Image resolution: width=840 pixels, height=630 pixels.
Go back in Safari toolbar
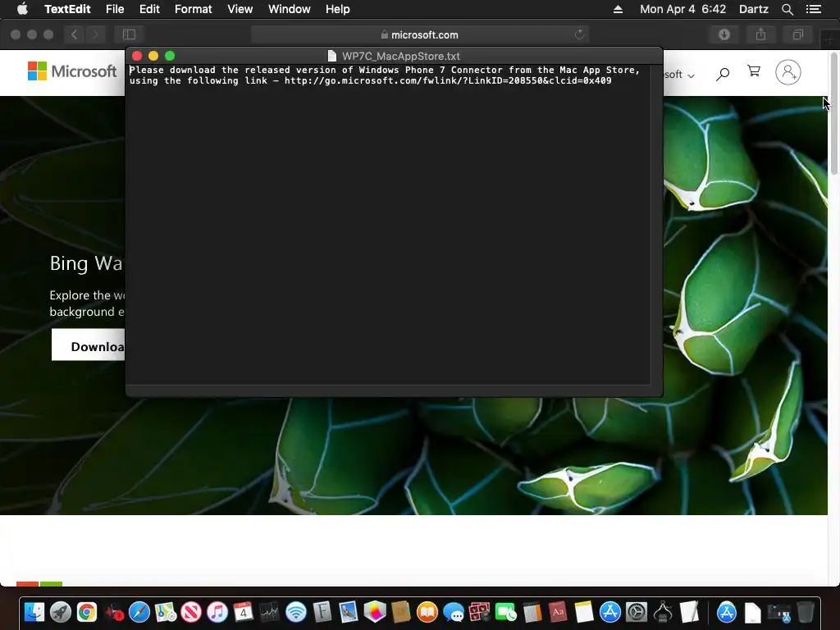pos(75,34)
